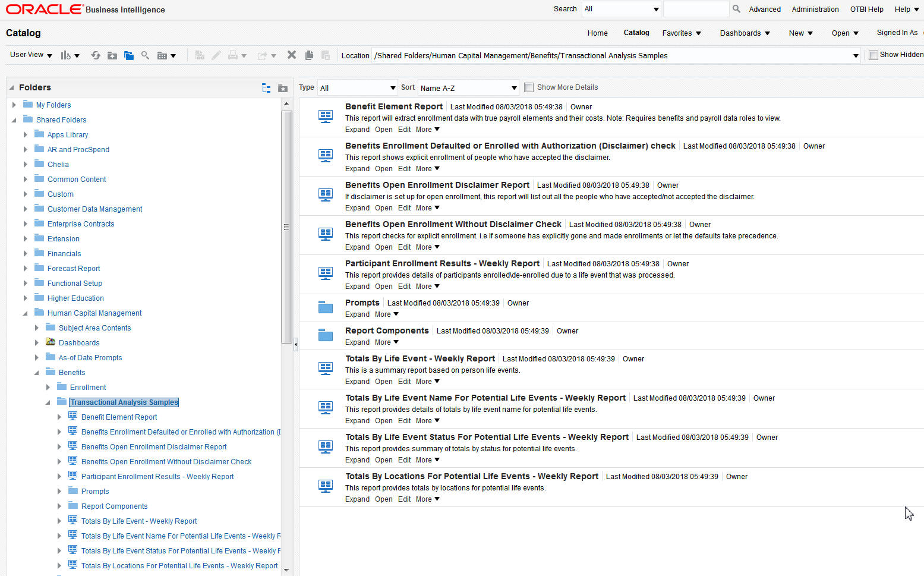This screenshot has height=576, width=924.
Task: Click the header Search magnifier icon
Action: pos(736,9)
